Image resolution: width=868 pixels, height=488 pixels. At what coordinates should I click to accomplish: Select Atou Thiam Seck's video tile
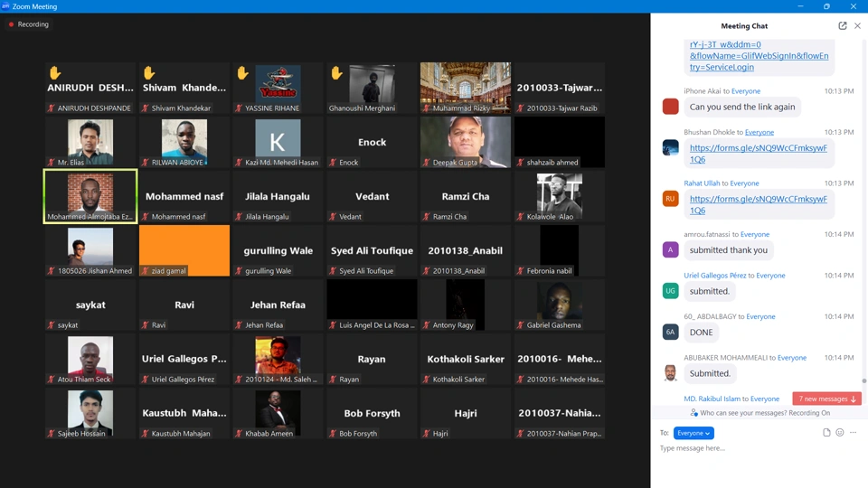coord(90,359)
